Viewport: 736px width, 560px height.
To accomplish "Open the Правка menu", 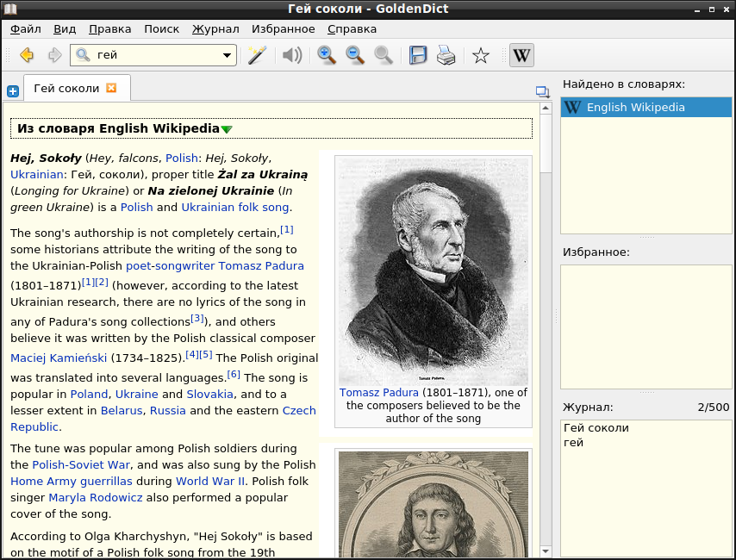I will pos(109,29).
